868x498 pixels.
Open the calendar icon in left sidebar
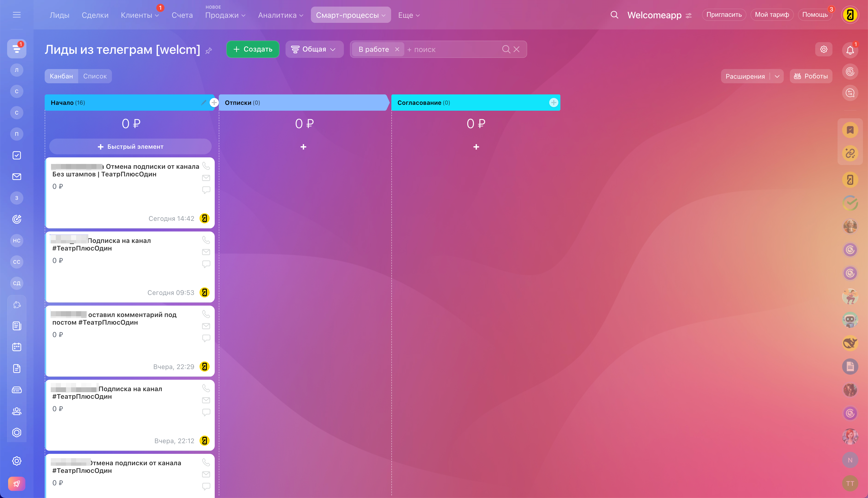click(x=16, y=347)
